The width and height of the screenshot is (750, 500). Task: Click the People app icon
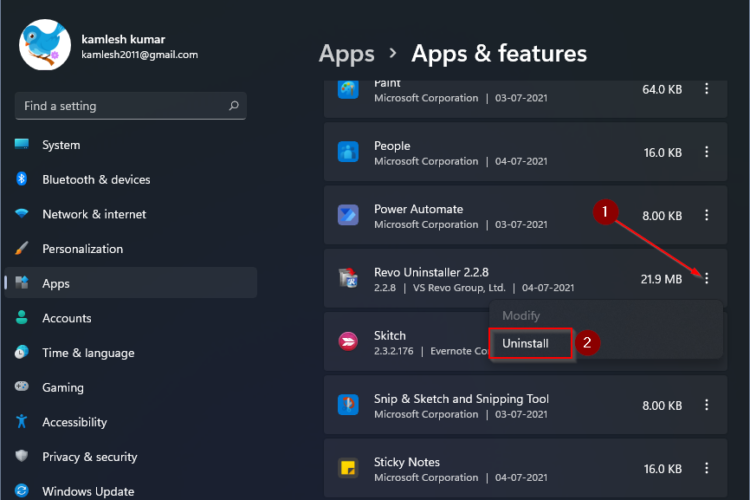click(x=349, y=152)
